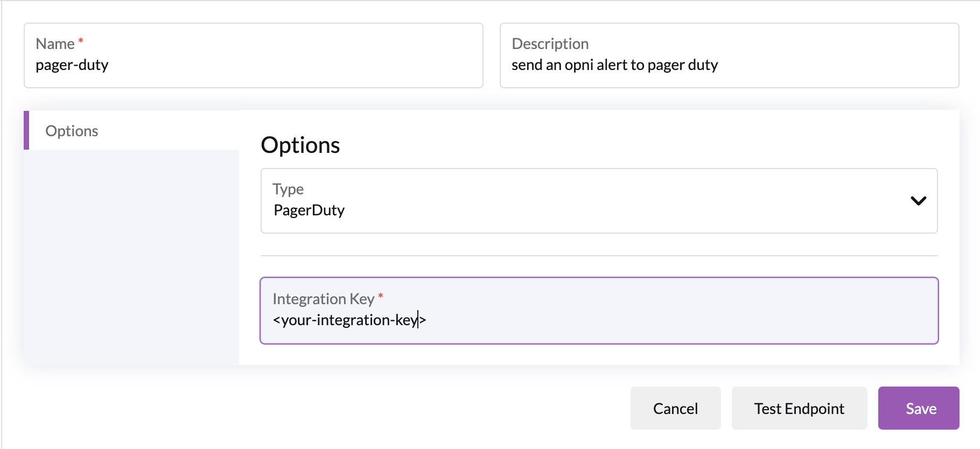This screenshot has width=980, height=449.
Task: Expand the Type dropdown chevron arrow
Action: pyautogui.click(x=918, y=201)
